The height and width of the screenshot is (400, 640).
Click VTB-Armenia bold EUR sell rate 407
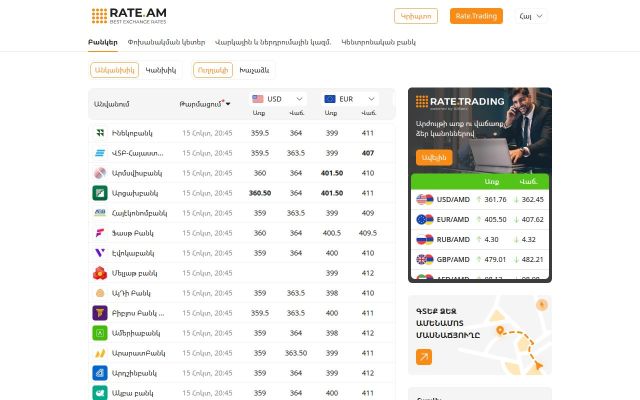point(368,153)
